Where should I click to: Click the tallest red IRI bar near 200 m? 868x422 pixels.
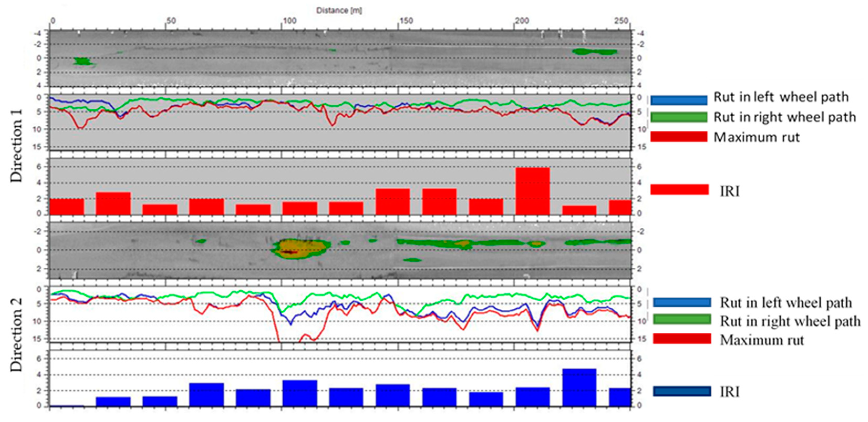click(533, 191)
